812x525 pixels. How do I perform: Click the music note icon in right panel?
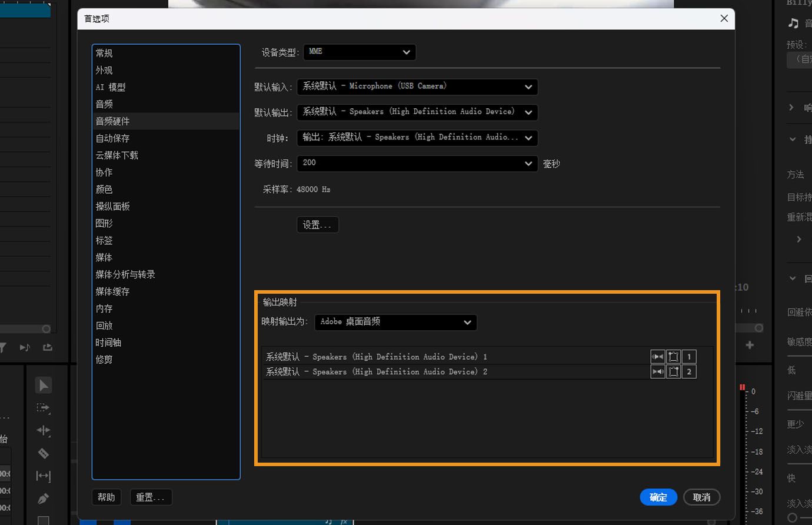(794, 23)
